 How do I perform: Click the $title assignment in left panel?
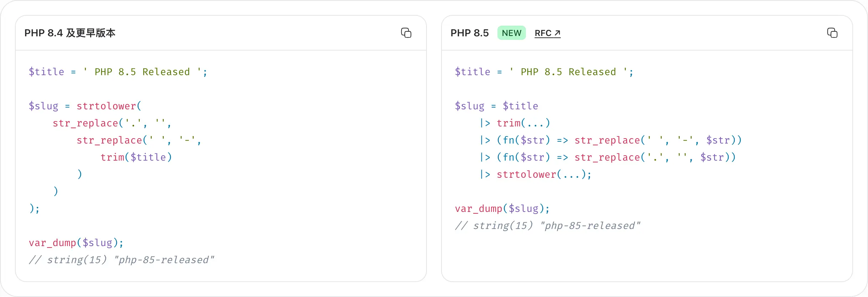(x=118, y=72)
